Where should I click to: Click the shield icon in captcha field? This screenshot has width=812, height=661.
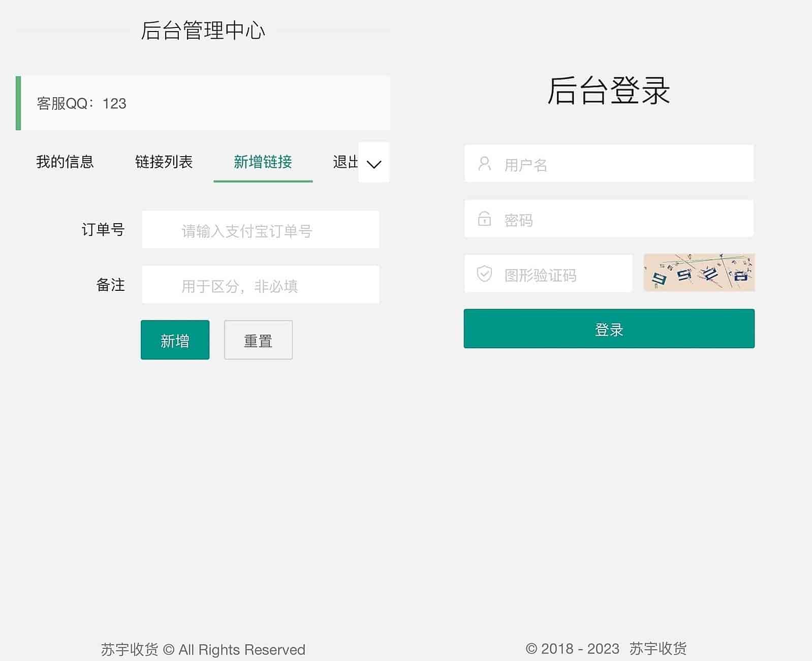click(484, 274)
